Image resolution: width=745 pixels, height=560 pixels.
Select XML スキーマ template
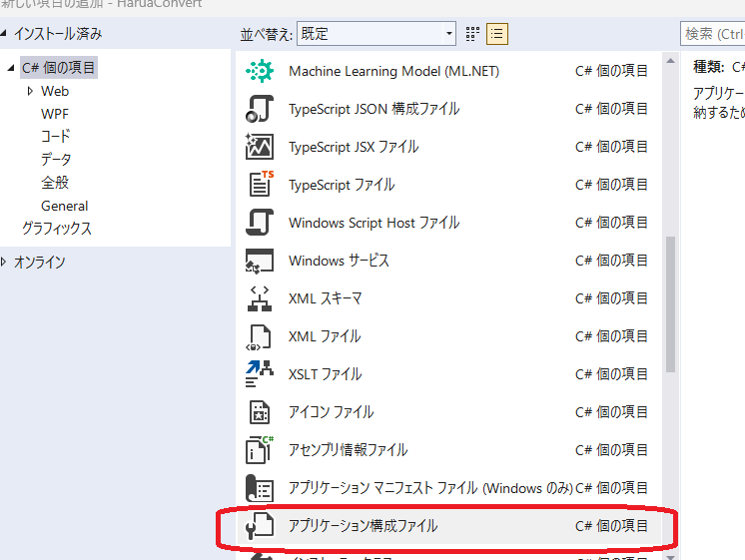click(448, 298)
